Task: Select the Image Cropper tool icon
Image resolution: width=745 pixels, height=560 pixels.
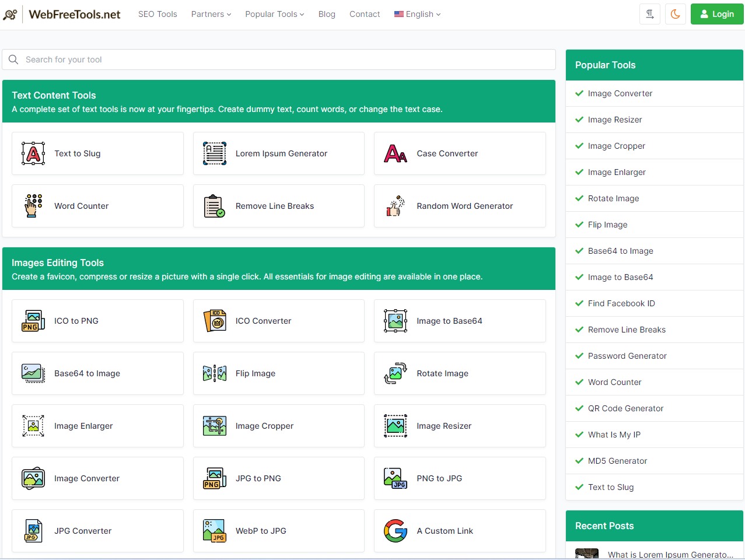Action: (x=214, y=426)
